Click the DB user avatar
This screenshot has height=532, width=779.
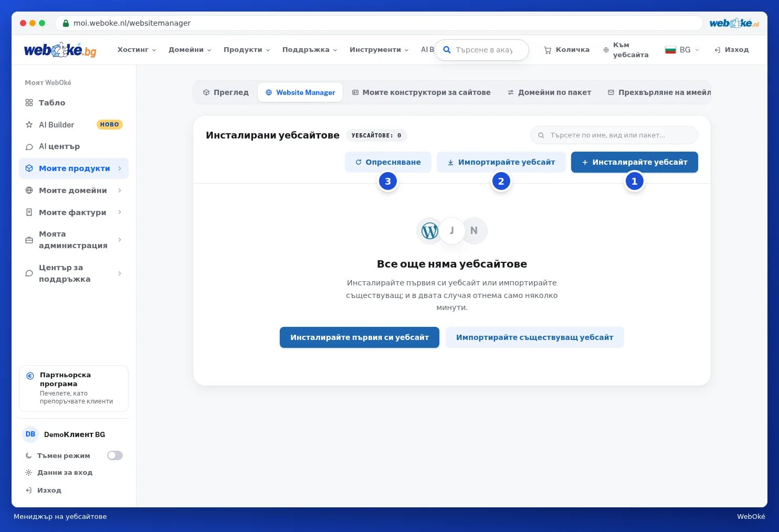pos(30,434)
